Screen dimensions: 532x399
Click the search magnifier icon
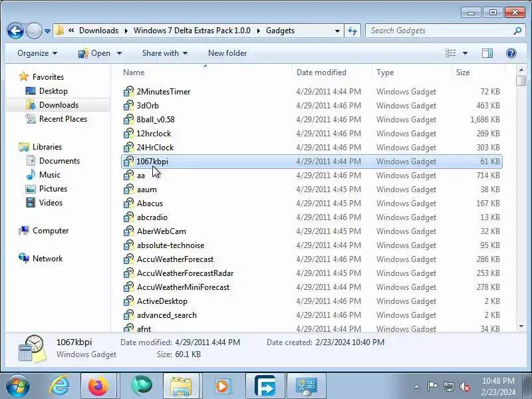pos(517,31)
